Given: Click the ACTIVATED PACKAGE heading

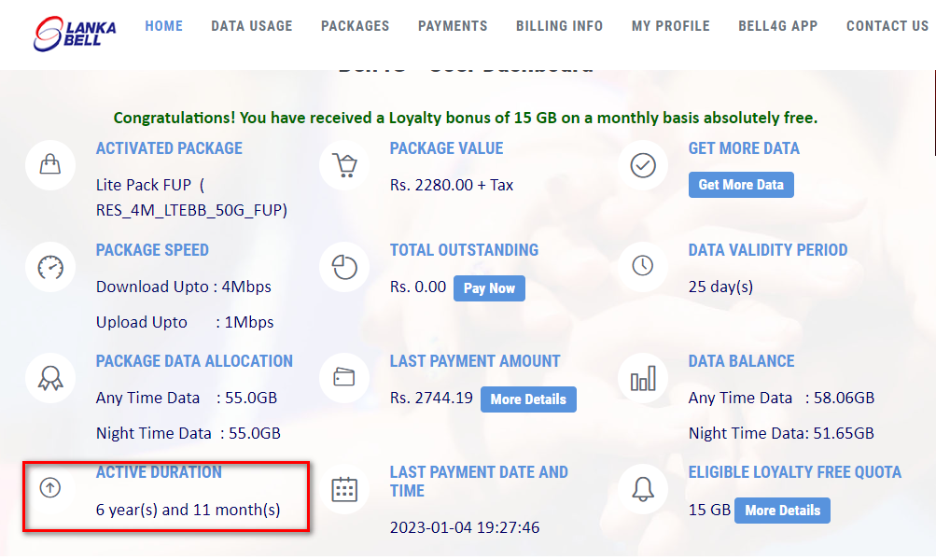Looking at the screenshot, I should (169, 148).
